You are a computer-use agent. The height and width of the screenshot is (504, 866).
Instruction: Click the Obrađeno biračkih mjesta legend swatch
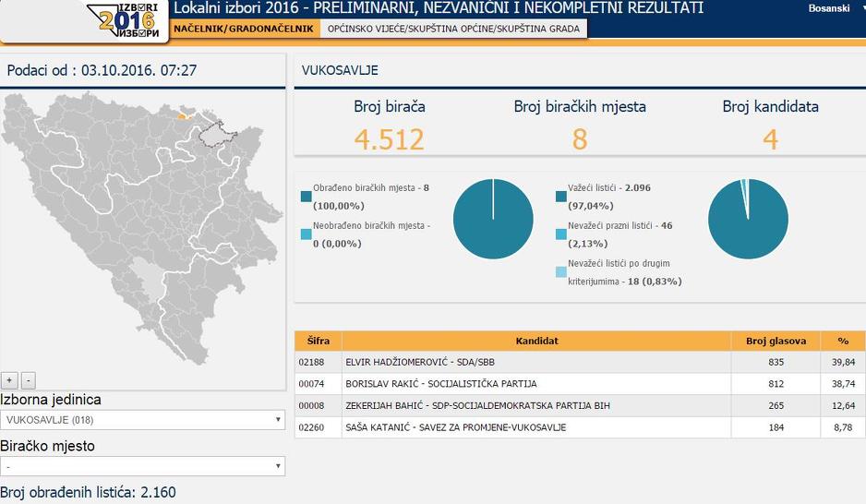[307, 196]
